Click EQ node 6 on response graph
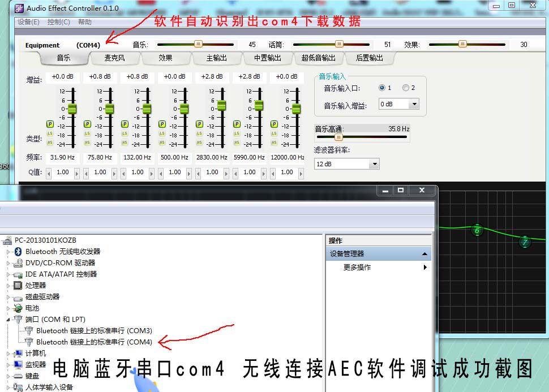549x392 pixels. [477, 230]
